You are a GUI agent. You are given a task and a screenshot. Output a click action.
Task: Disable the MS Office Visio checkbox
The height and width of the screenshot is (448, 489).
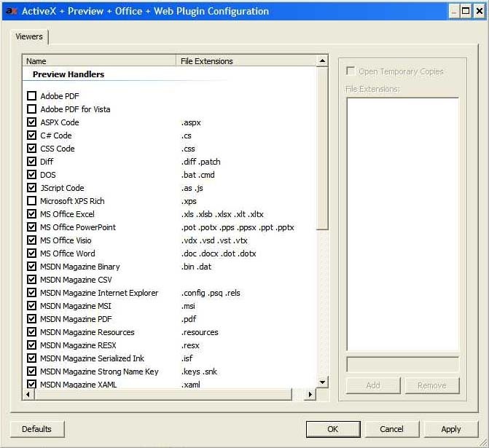point(31,240)
